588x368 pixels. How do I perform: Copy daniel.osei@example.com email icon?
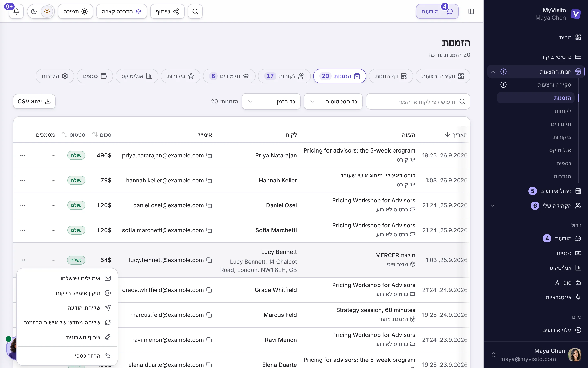209,205
